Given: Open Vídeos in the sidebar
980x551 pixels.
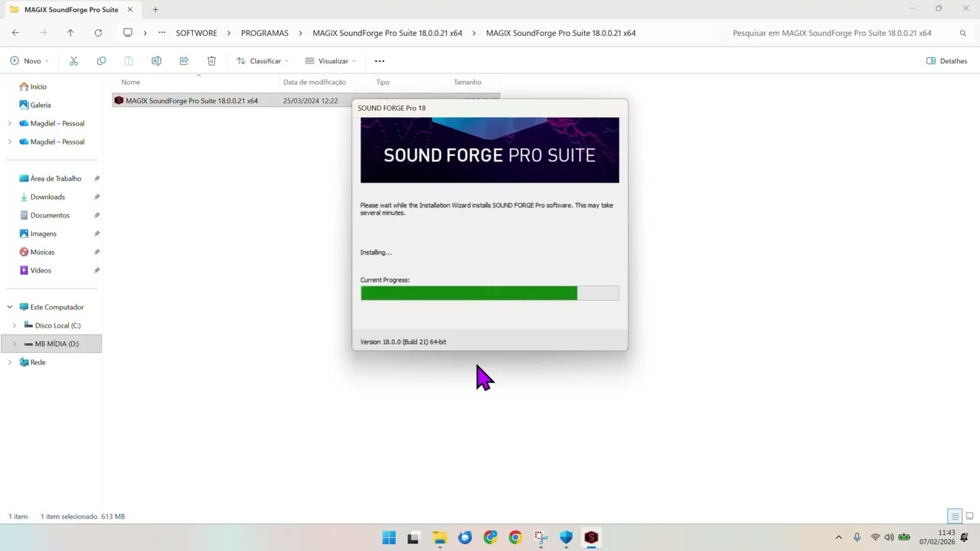Looking at the screenshot, I should pyautogui.click(x=35, y=270).
